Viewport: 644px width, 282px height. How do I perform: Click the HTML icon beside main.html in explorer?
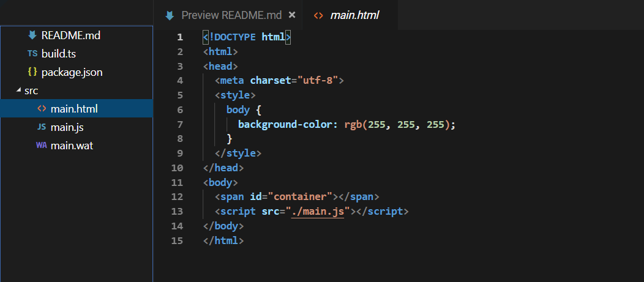pos(42,109)
